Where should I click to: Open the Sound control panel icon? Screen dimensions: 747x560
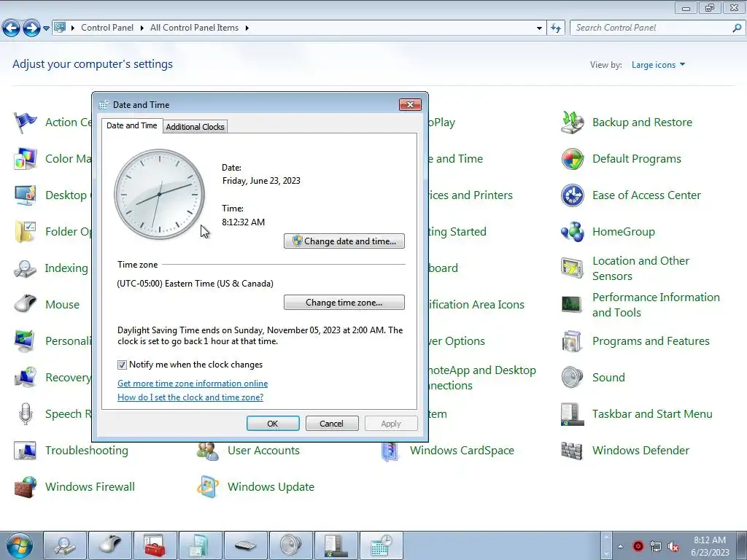tap(572, 378)
